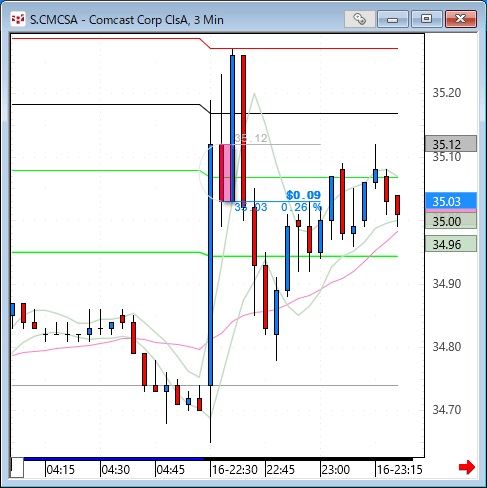This screenshot has width=487, height=488.
Task: Click the 35.12 gray price label on scale
Action: coord(451,144)
